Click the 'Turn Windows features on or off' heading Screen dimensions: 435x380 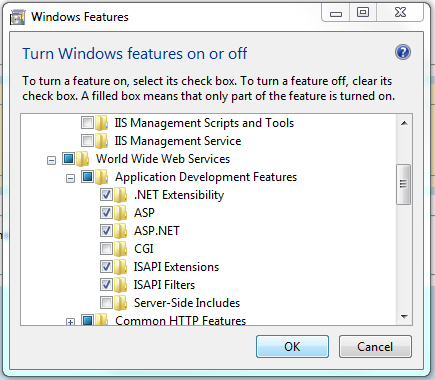pyautogui.click(x=135, y=54)
